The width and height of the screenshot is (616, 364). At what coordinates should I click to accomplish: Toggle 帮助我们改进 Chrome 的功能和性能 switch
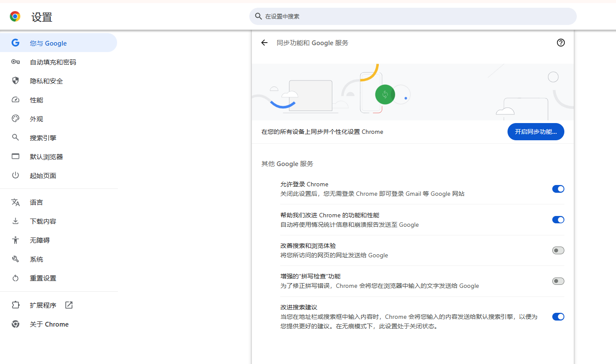tap(558, 220)
